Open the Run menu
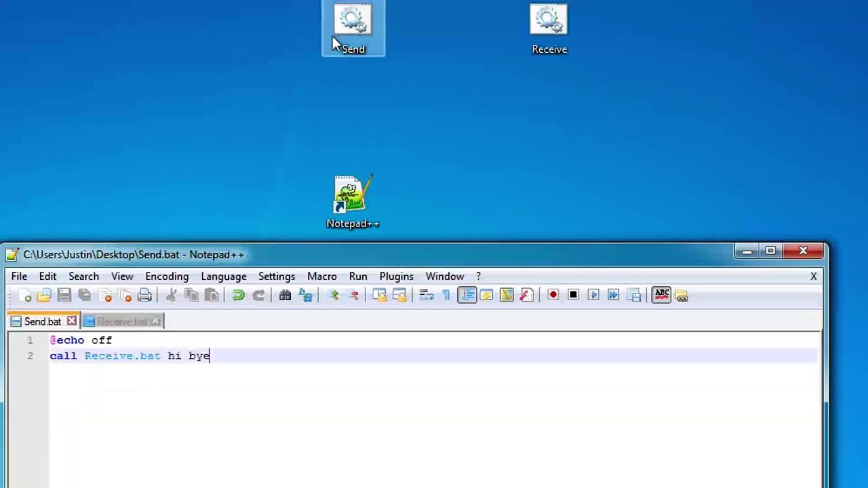 [358, 277]
